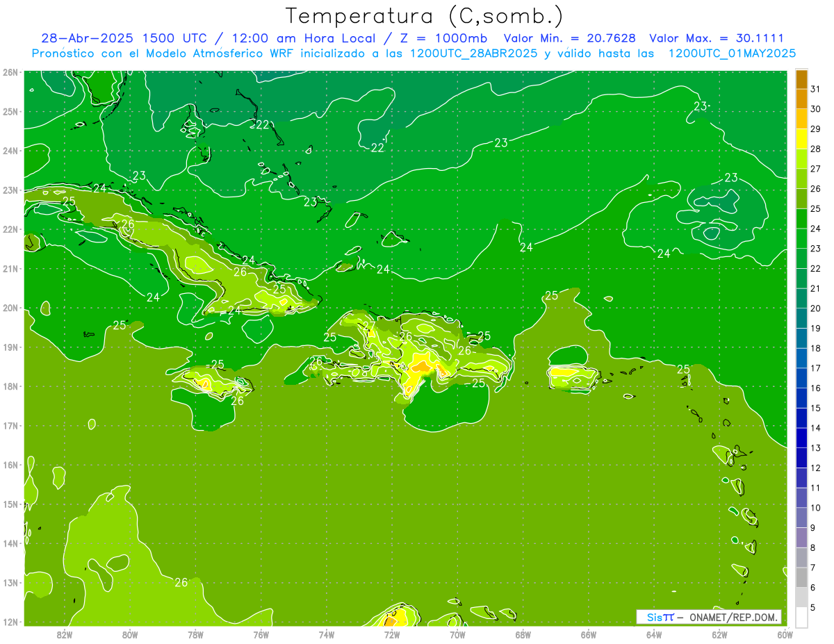The image size is (834, 644).
Task: Click the color scale label '13'
Action: pos(815,448)
